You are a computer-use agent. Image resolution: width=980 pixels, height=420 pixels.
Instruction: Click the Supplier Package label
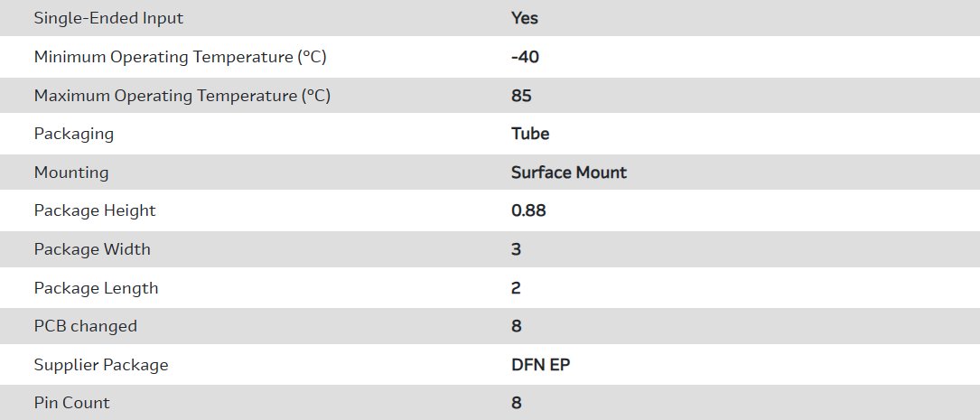[101, 365]
